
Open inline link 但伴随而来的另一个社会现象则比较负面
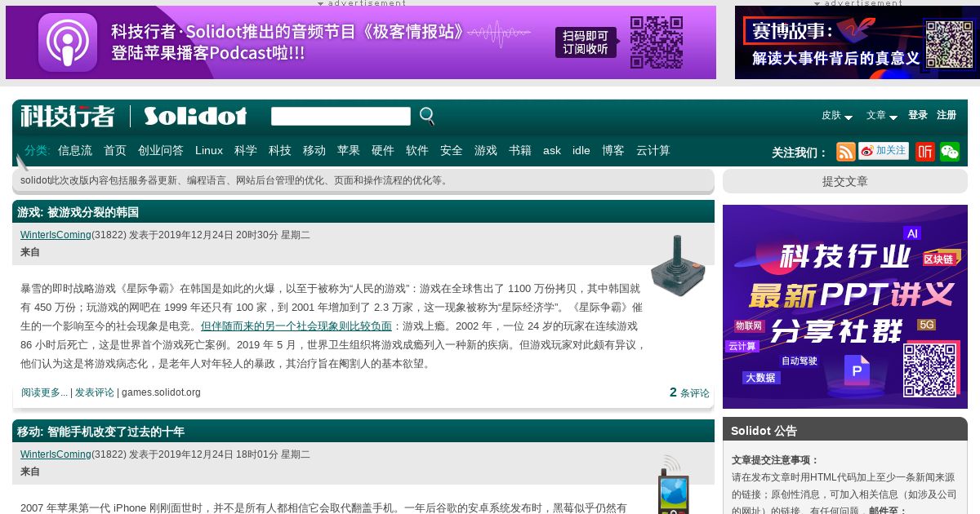(296, 326)
